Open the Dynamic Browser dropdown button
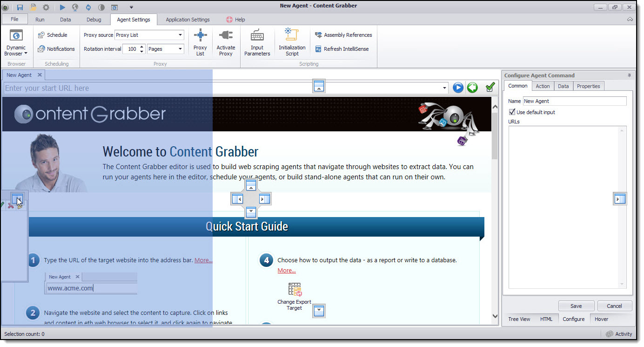The height and width of the screenshot is (347, 644). coord(16,43)
